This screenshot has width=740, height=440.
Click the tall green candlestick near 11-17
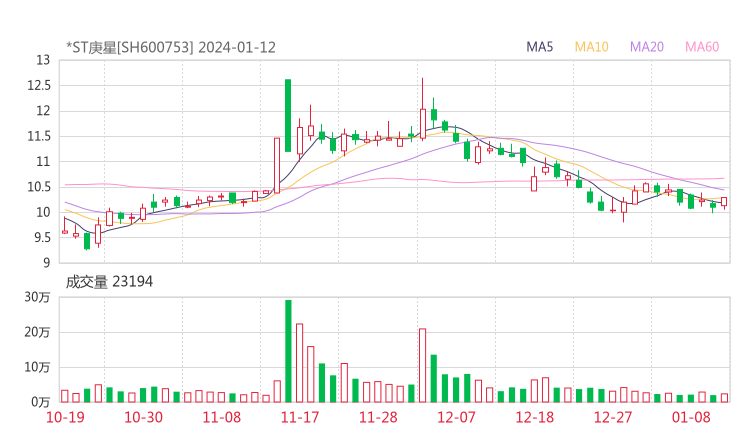(288, 115)
